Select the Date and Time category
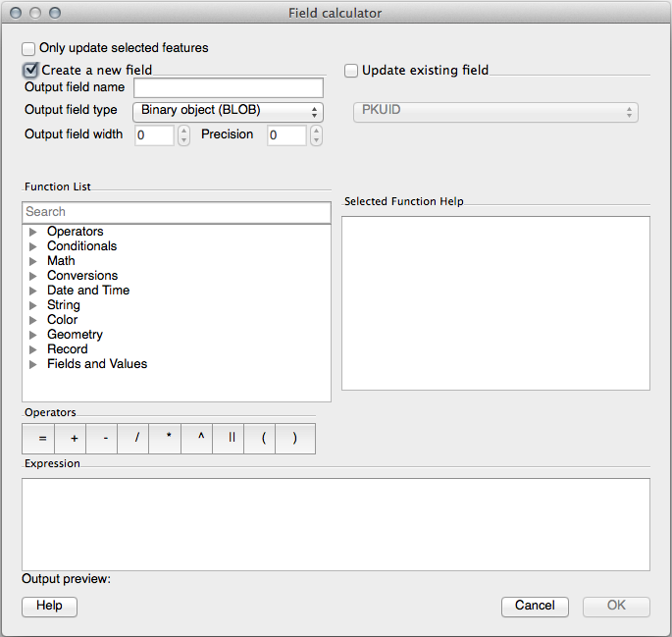The width and height of the screenshot is (672, 637). tap(88, 291)
